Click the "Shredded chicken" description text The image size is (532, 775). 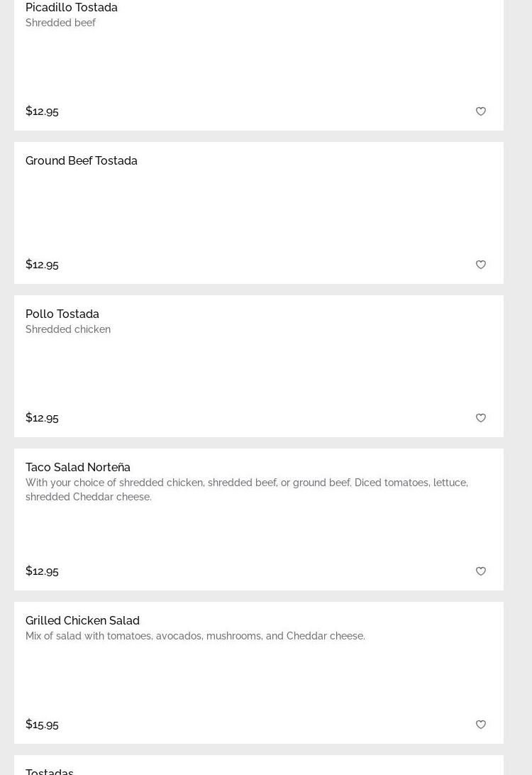pos(68,329)
